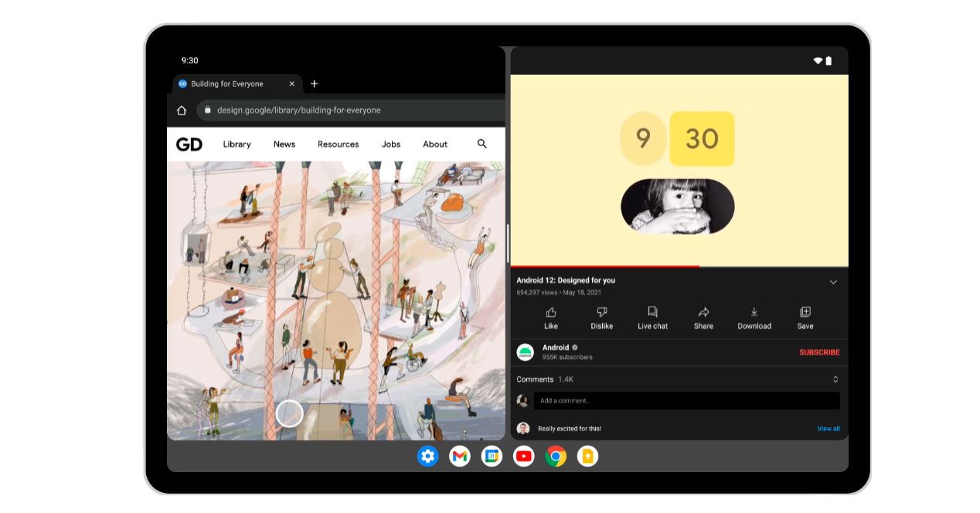Tap the Wi-Fi status icon
The width and height of the screenshot is (980, 513).
tap(818, 60)
